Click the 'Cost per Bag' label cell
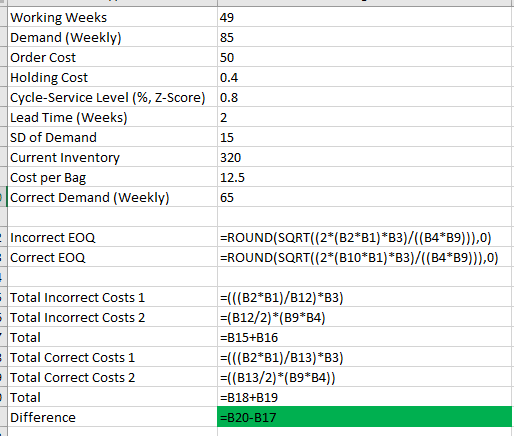Screen dimensions: 514x436 click(112, 177)
